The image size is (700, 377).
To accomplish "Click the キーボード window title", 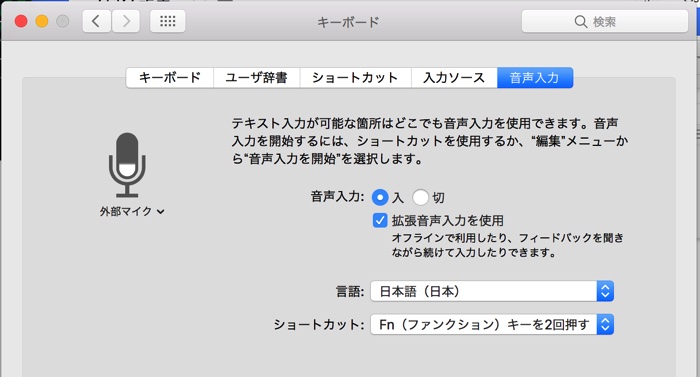I will (348, 22).
